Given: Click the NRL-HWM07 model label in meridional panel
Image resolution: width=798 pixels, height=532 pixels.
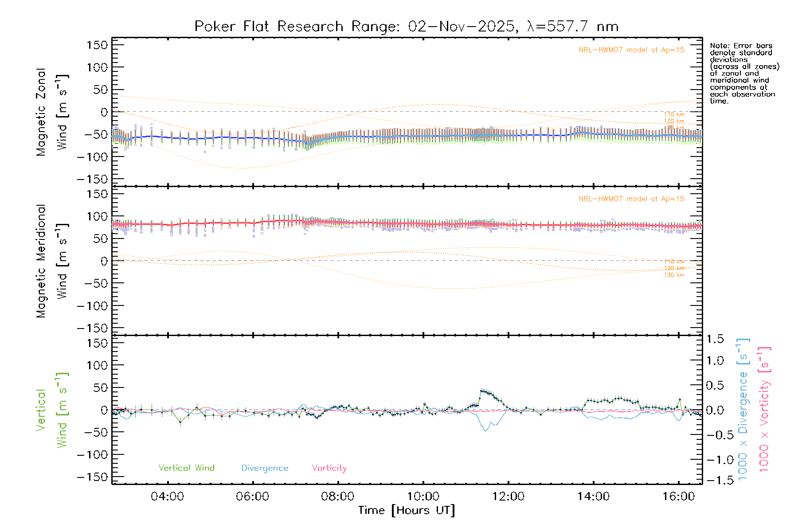Looking at the screenshot, I should pyautogui.click(x=631, y=199).
